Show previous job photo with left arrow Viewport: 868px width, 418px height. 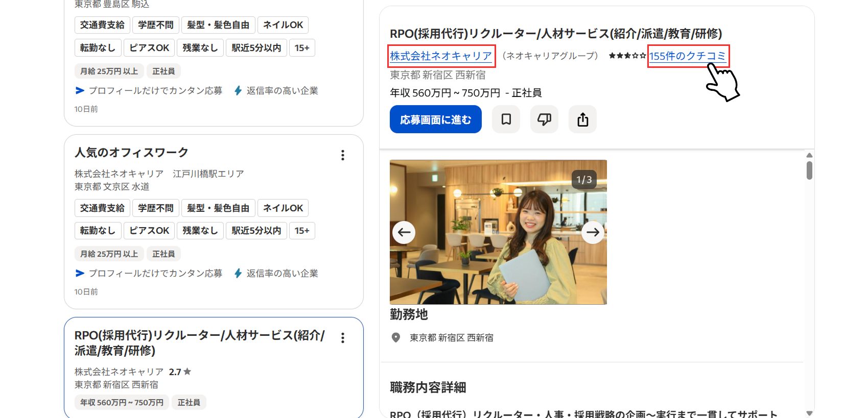tap(404, 232)
